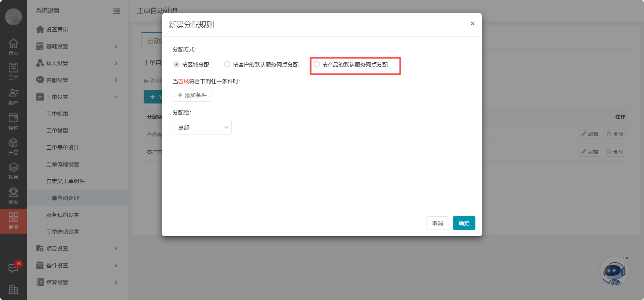
Task: Open the chat messages icon with badge 16
Action: pos(13,268)
